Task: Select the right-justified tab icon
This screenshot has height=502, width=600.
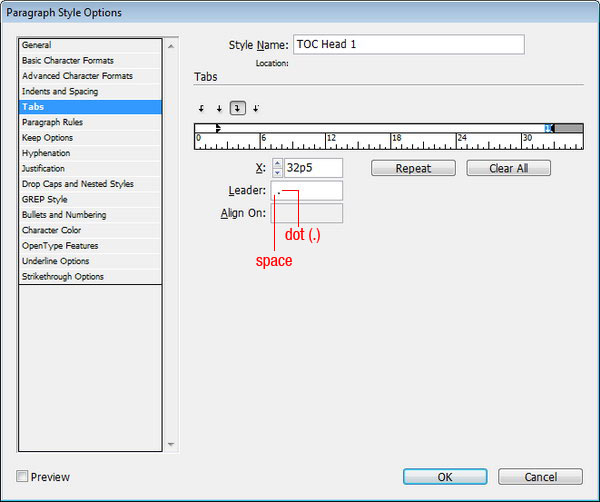Action: point(238,108)
